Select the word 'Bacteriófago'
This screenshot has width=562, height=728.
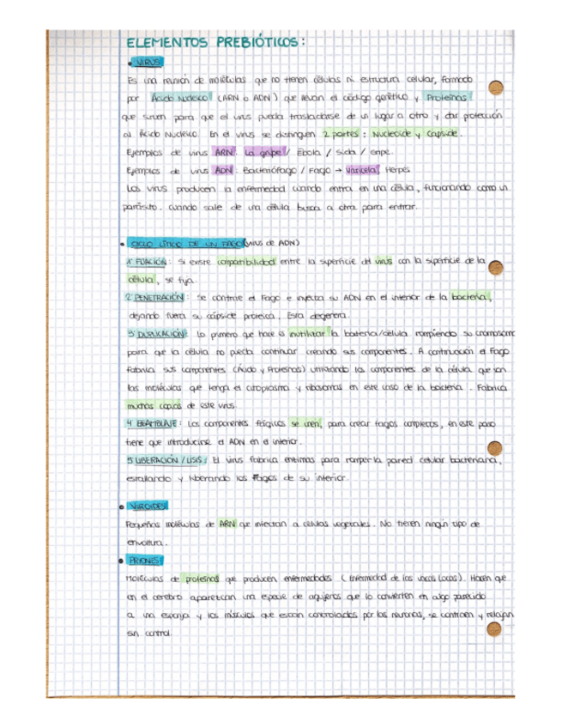(269, 170)
